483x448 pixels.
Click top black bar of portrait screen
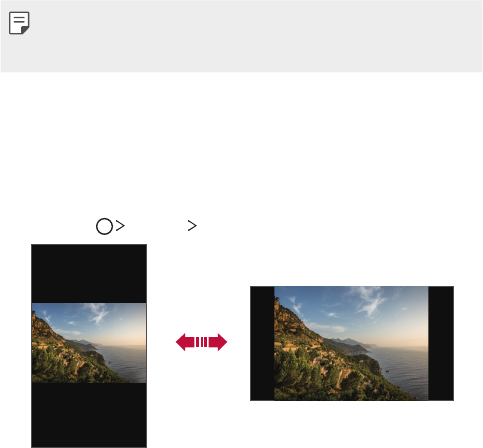pyautogui.click(x=89, y=274)
